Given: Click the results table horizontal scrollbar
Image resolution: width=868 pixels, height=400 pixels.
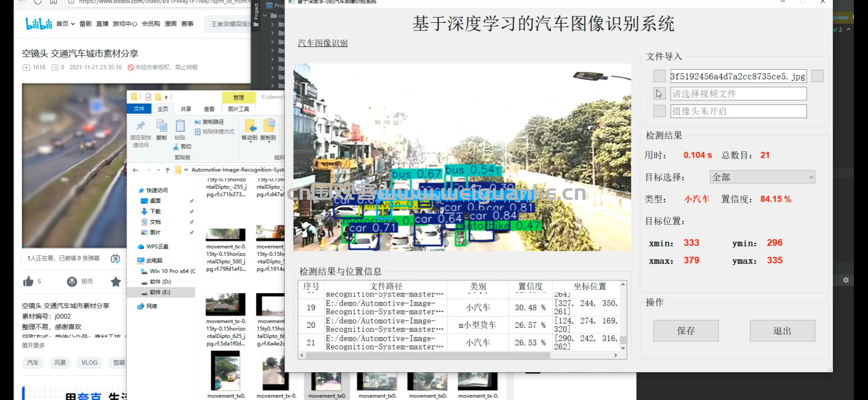Looking at the screenshot, I should click(x=428, y=355).
